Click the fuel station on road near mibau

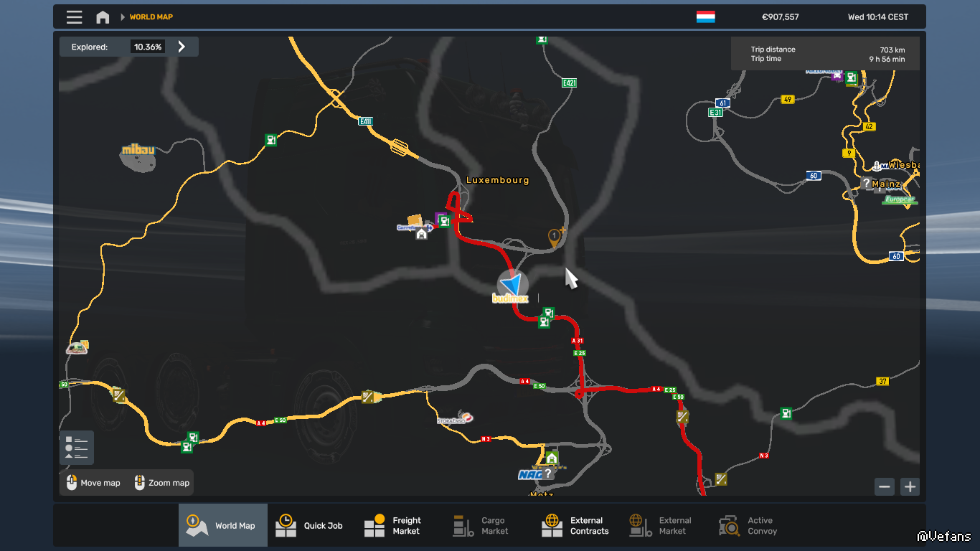[x=270, y=140]
